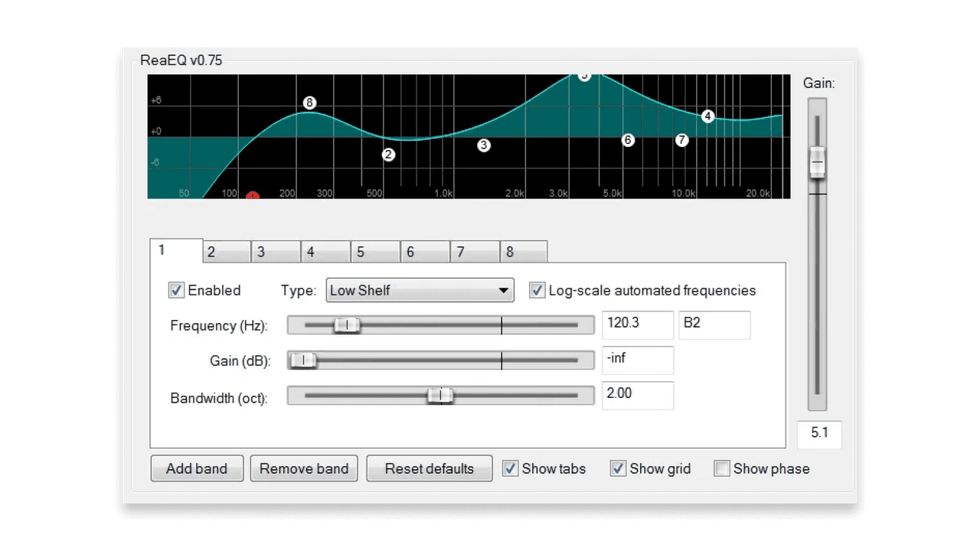Disable Log-scale automated frequencies
The image size is (980, 551).
(x=537, y=290)
